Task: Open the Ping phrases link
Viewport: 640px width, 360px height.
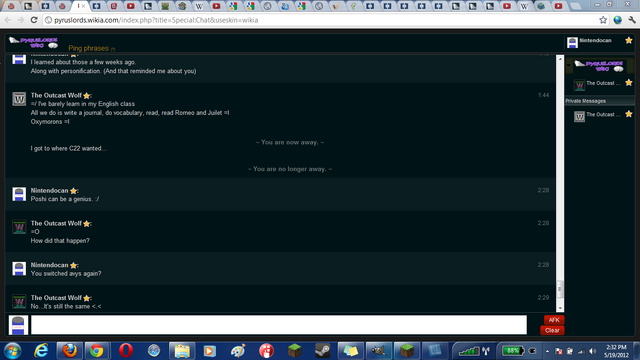Action: click(x=89, y=48)
